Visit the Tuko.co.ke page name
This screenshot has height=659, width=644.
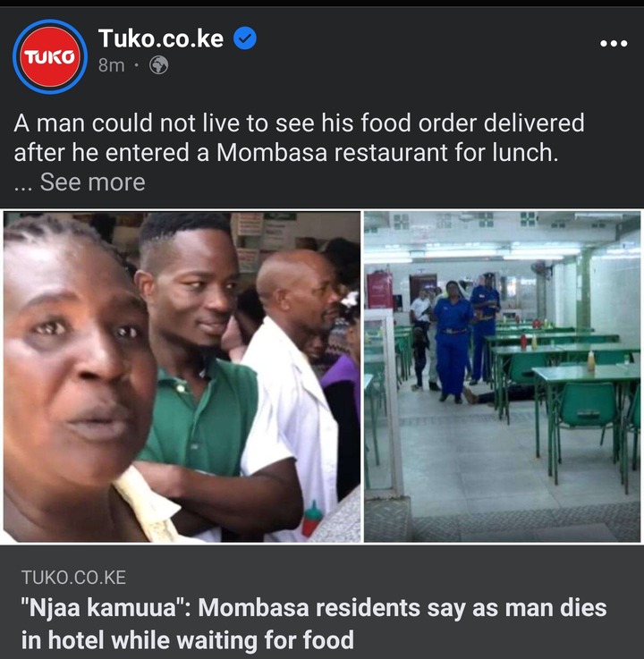[161, 38]
